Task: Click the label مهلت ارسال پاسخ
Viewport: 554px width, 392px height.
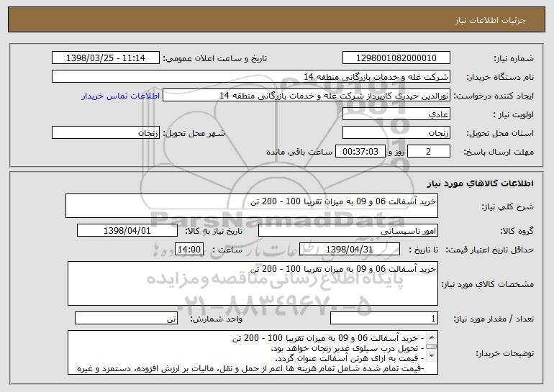Action: (499, 152)
